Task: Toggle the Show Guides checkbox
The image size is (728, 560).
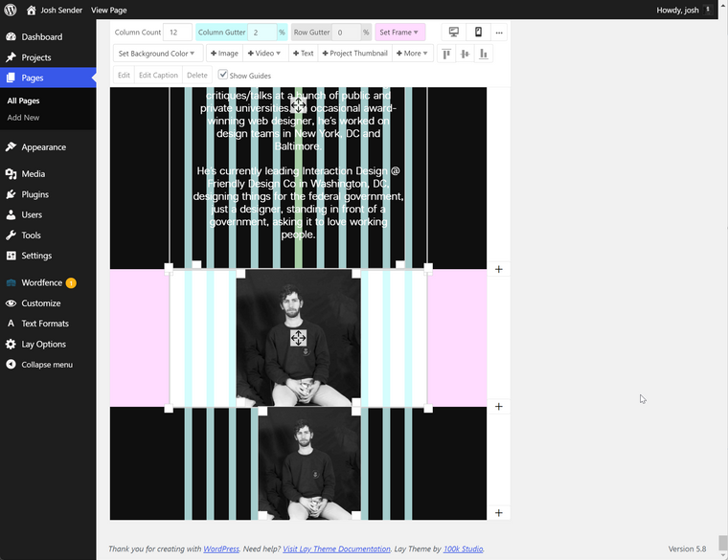Action: 223,75
